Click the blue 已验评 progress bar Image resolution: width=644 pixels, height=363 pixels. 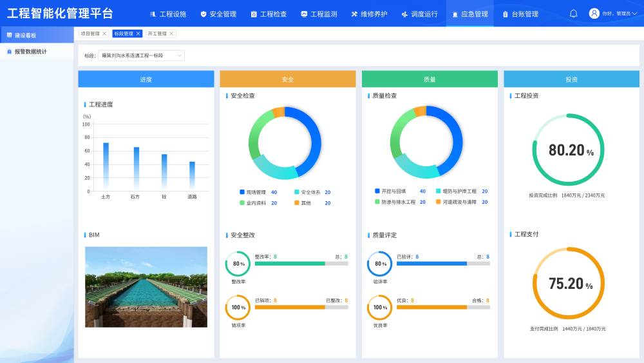click(x=443, y=264)
